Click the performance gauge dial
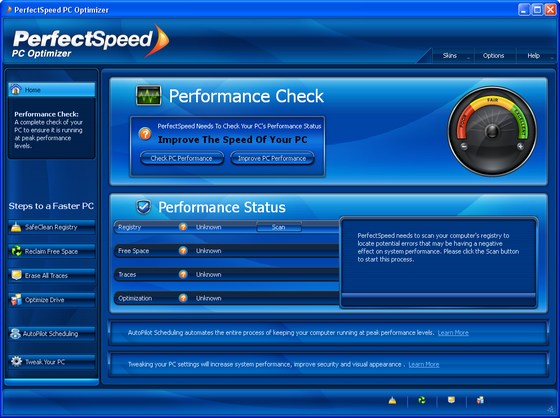 [492, 131]
